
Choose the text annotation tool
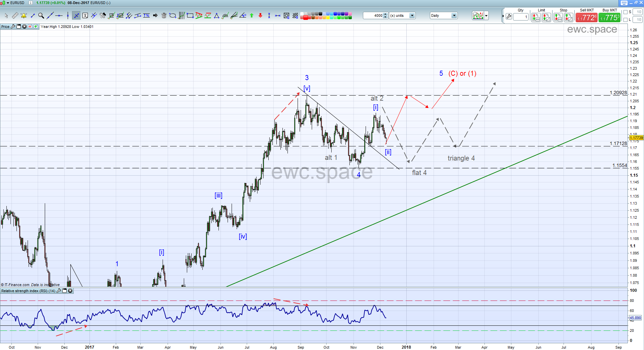click(x=85, y=15)
